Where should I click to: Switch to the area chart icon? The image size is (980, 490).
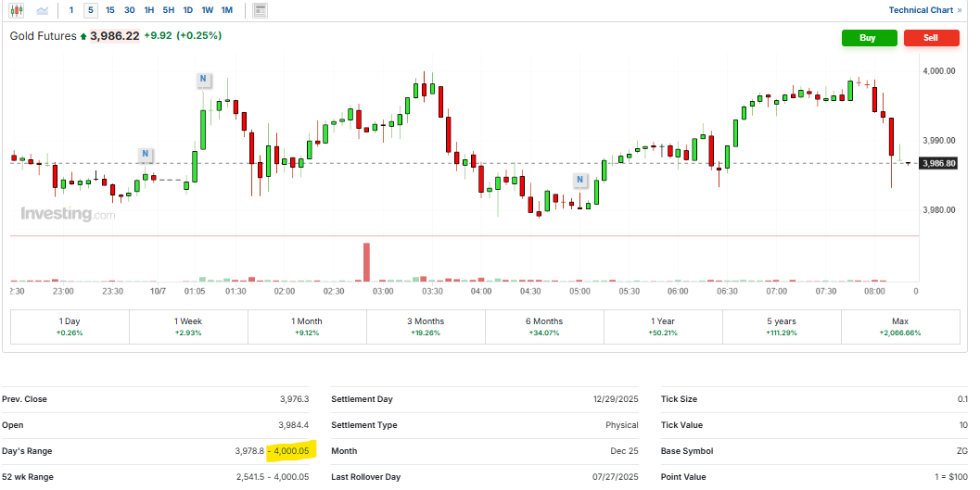click(x=43, y=10)
